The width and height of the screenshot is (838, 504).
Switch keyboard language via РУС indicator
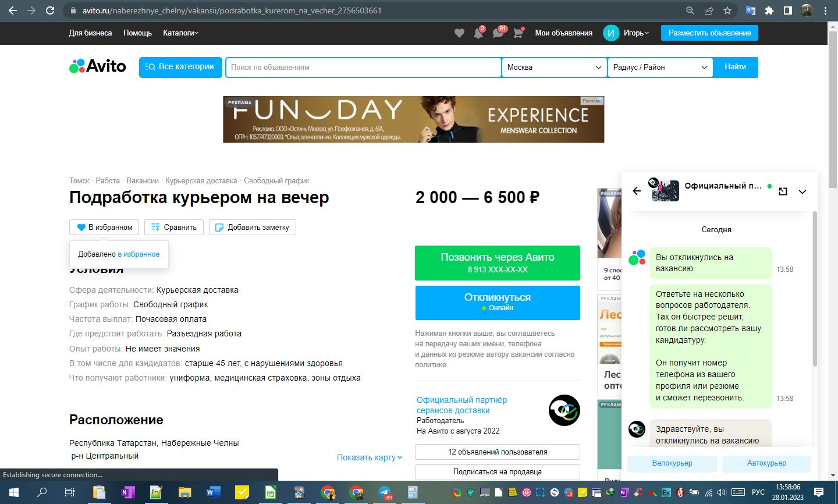click(x=758, y=493)
